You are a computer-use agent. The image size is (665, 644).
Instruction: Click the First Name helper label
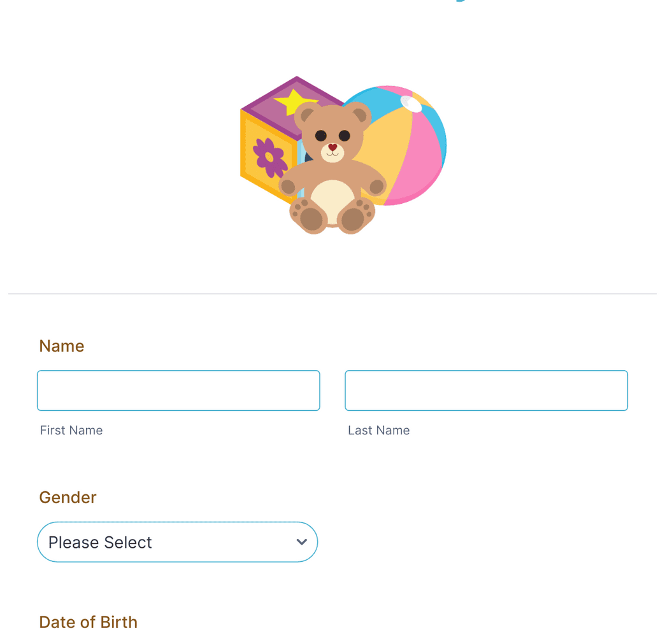(71, 430)
